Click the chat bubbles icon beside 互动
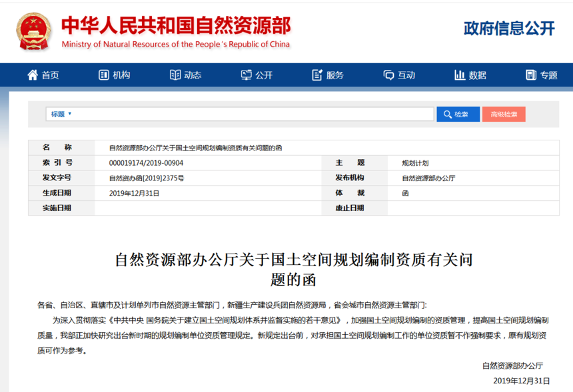Screen dimensions: 573x392 [388, 75]
